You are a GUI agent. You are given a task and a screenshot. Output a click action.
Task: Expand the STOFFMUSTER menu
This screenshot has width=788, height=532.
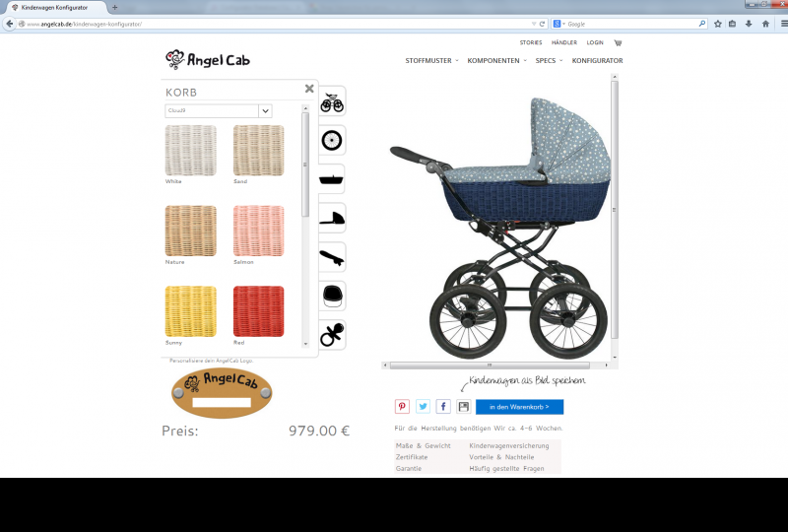point(431,60)
